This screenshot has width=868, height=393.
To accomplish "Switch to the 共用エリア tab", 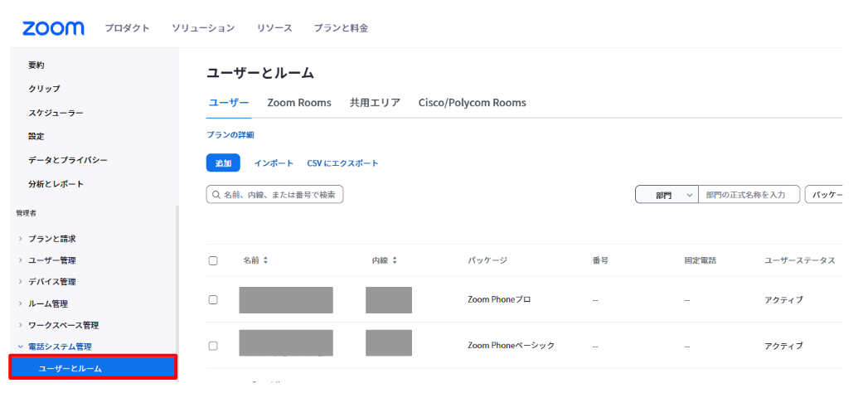I will (375, 103).
